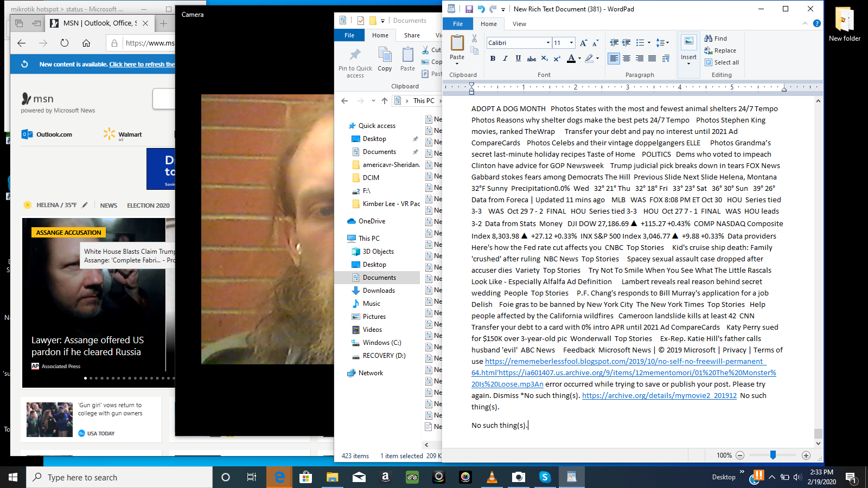Image resolution: width=868 pixels, height=488 pixels.
Task: Toggle Align text right in WordPad
Action: (640, 59)
